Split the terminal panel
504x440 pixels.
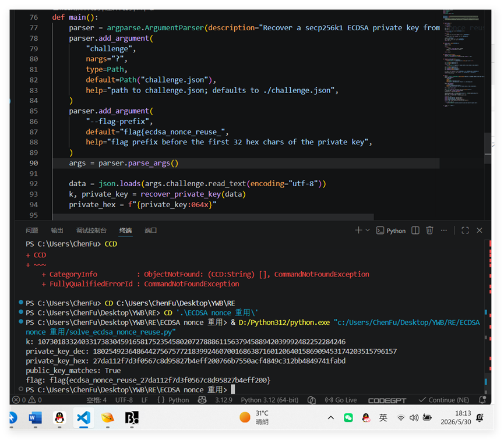[x=415, y=230]
